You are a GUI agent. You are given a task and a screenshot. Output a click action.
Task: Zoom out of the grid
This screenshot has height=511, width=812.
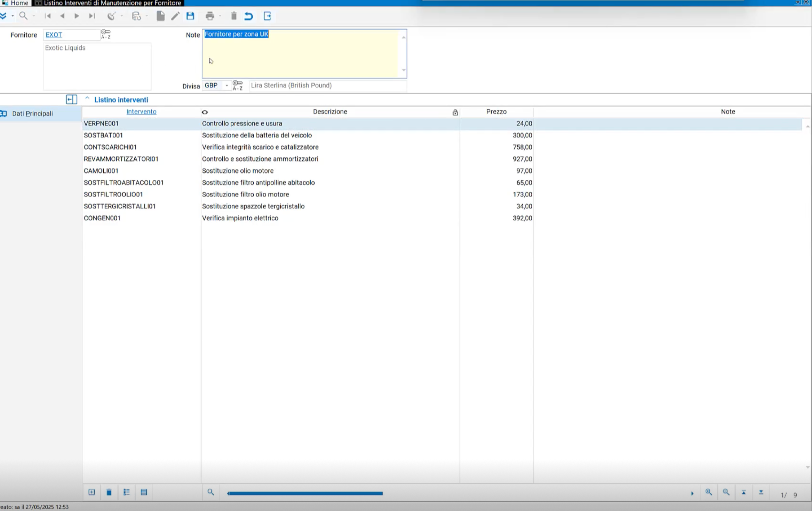click(726, 492)
